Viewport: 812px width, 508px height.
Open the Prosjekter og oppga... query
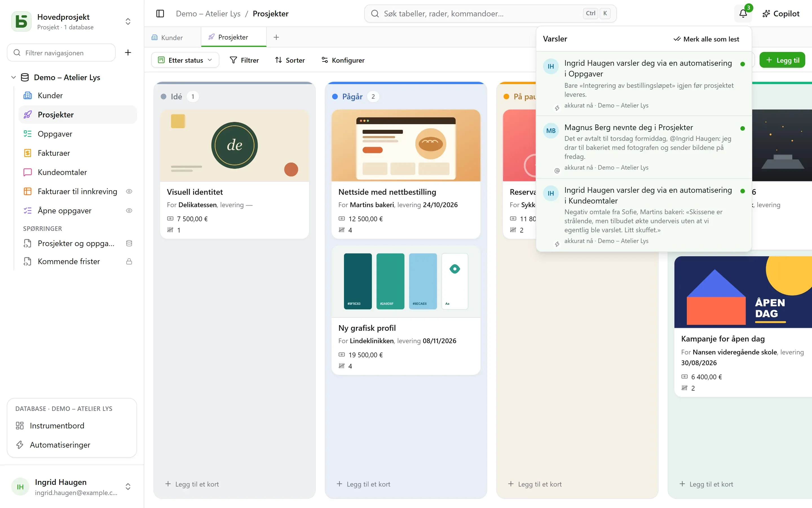[x=77, y=243]
